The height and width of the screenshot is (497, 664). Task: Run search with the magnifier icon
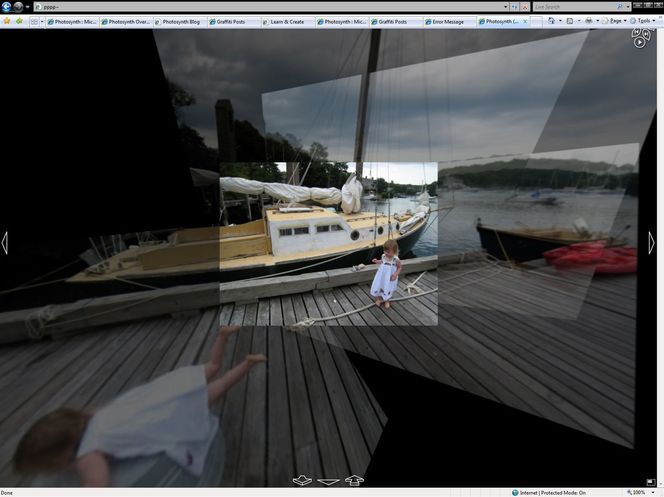point(620,7)
